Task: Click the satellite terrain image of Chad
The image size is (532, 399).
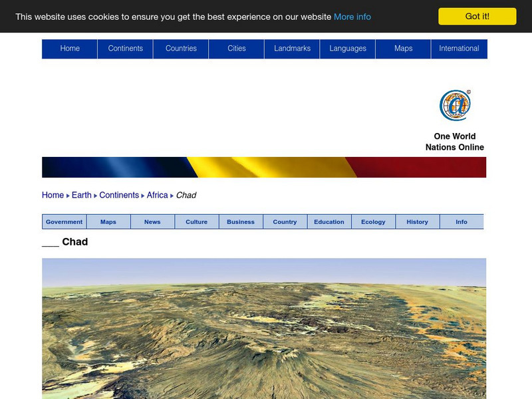Action: (266, 329)
